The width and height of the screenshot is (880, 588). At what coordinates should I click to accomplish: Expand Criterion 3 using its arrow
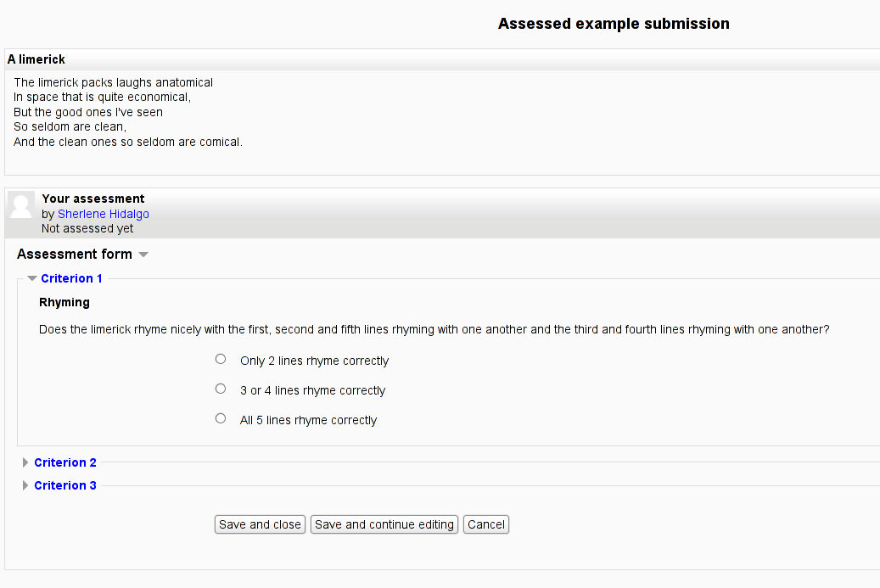coord(25,485)
